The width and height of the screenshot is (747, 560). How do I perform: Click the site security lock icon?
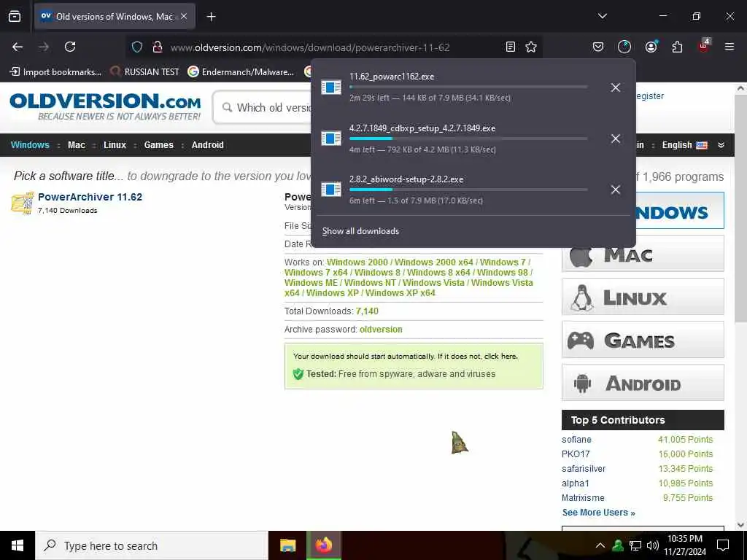(x=158, y=47)
